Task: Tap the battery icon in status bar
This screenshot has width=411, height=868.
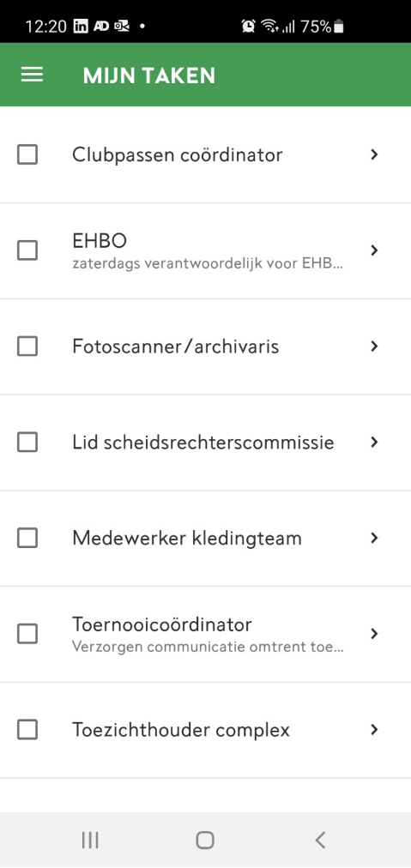Action: (x=339, y=26)
